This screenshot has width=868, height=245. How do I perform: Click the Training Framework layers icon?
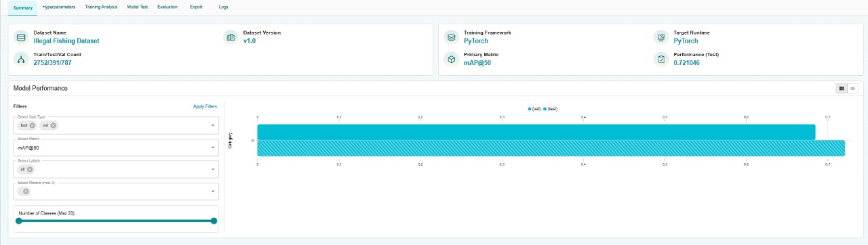pyautogui.click(x=451, y=37)
